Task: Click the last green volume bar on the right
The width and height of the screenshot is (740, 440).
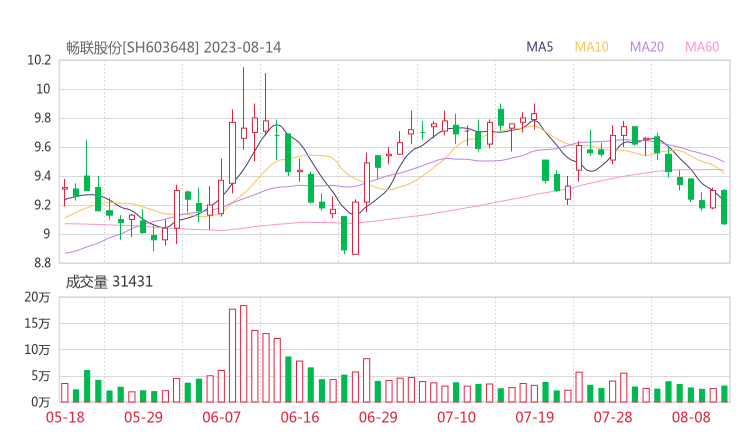Action: (x=724, y=394)
